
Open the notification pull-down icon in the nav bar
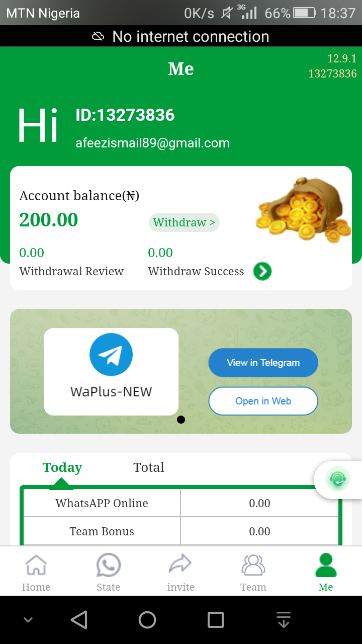[x=284, y=620]
